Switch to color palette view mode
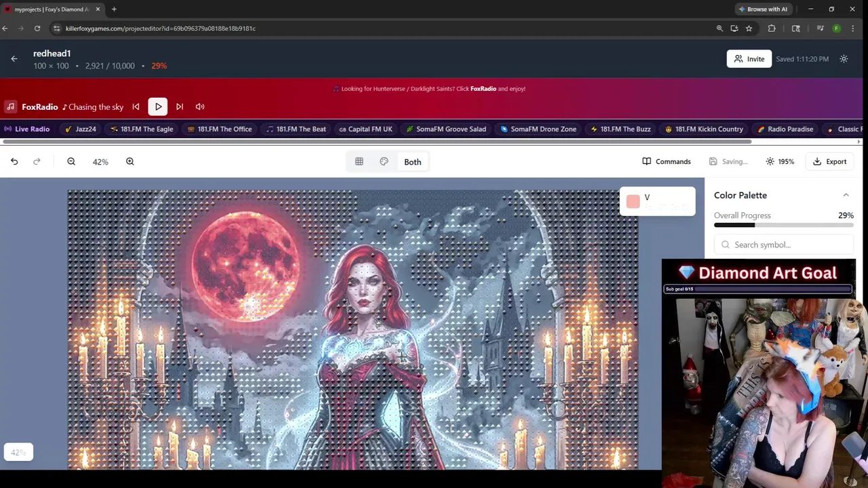Viewport: 868px width, 488px height. [384, 161]
